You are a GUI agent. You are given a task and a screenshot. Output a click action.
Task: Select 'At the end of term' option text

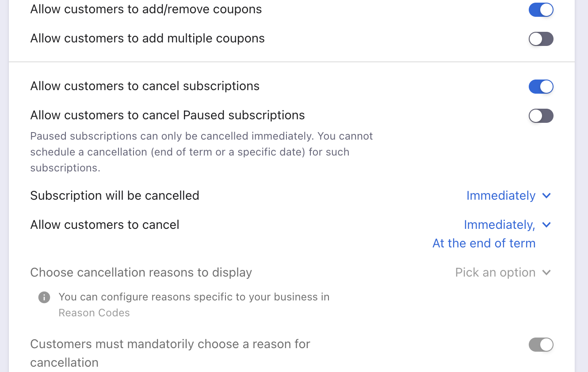[x=484, y=243]
